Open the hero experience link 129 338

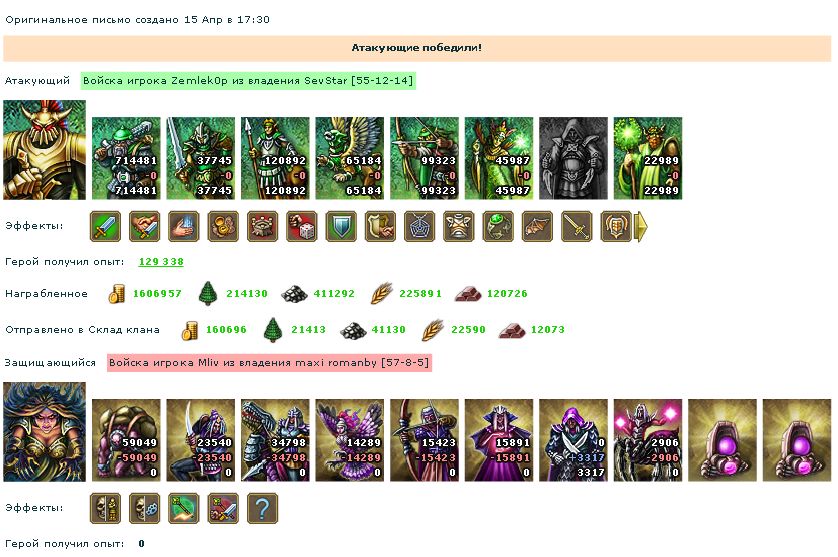(x=161, y=261)
